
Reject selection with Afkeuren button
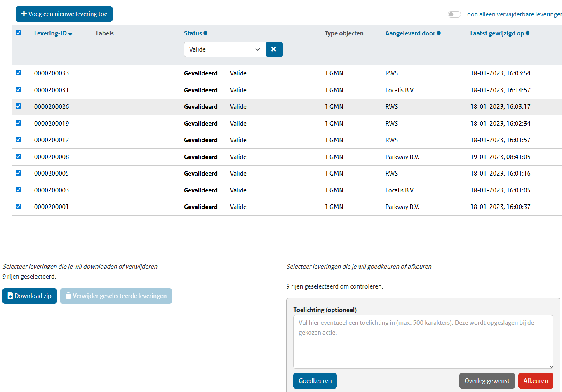535,381
